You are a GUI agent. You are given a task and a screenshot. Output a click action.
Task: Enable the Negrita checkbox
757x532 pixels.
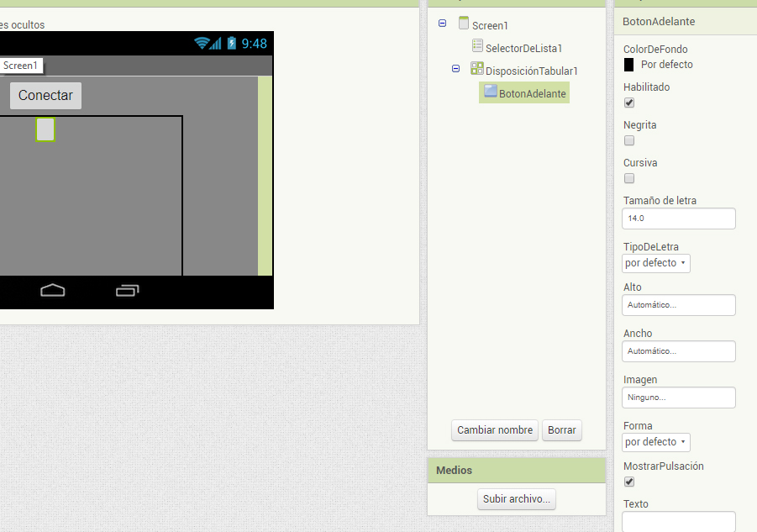point(629,140)
